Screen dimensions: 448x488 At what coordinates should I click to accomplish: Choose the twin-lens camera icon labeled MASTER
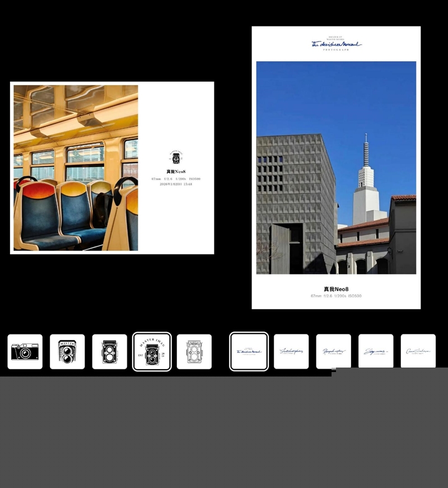pos(67,352)
